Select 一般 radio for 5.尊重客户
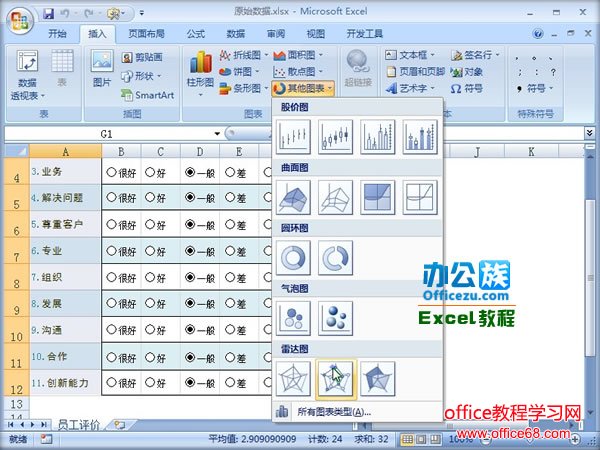The height and width of the screenshot is (450, 600). click(x=190, y=224)
